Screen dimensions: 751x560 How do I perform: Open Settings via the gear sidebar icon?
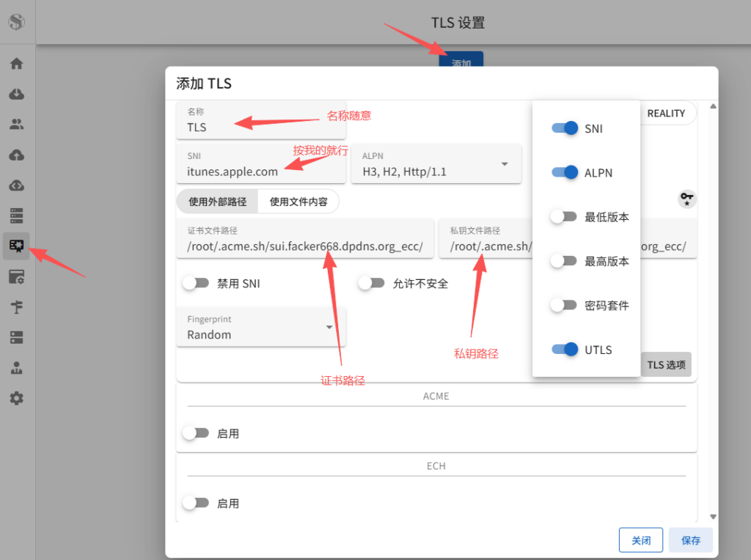point(16,398)
